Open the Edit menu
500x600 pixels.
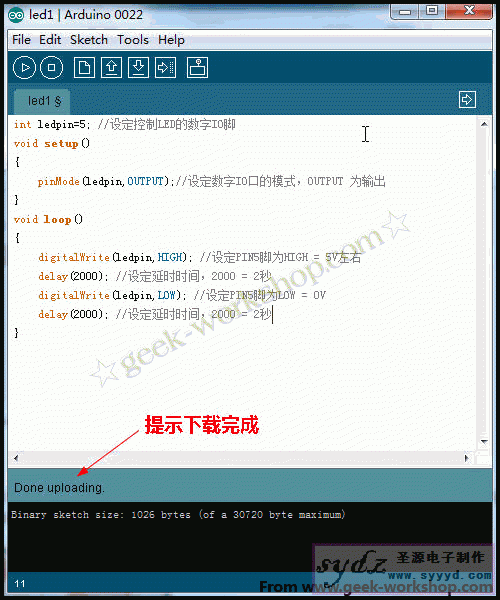50,40
